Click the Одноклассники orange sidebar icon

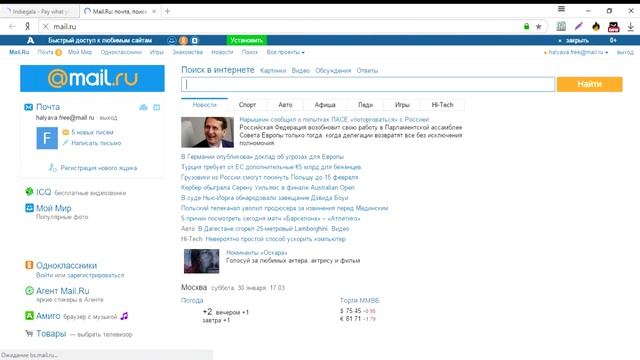tap(29, 265)
